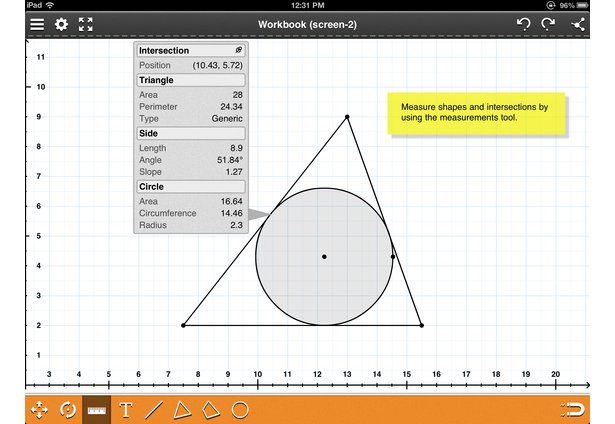Toggle the toolbar lock icon at right
Viewport: 615px width, 424px height.
point(573,410)
